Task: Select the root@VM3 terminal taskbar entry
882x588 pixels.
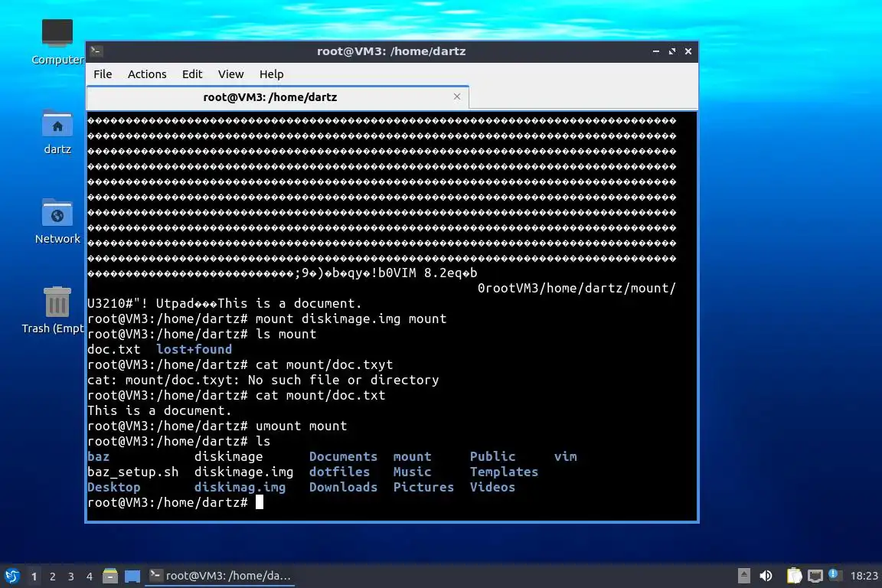Action: point(220,576)
